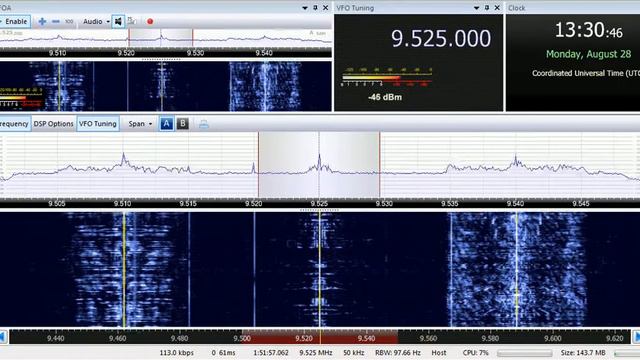This screenshot has height=360, width=640.
Task: Click the 9.525 MHz status entry
Action: [316, 353]
